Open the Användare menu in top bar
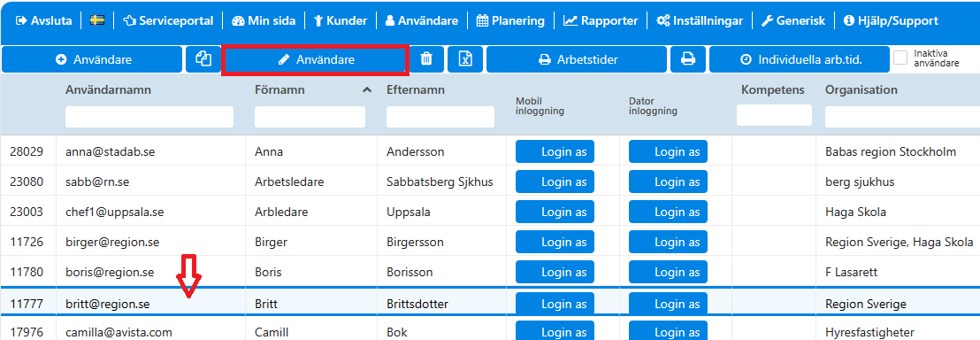The image size is (980, 340). coord(421,20)
